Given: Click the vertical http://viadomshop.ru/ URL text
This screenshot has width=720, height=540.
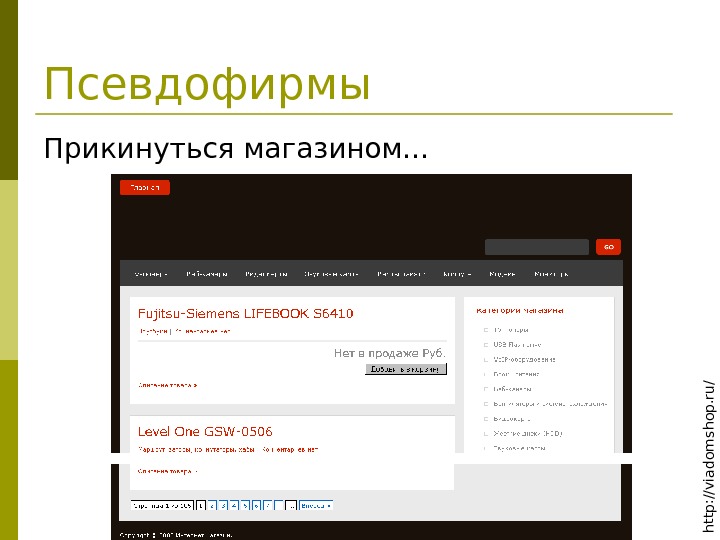Looking at the screenshot, I should point(709,456).
